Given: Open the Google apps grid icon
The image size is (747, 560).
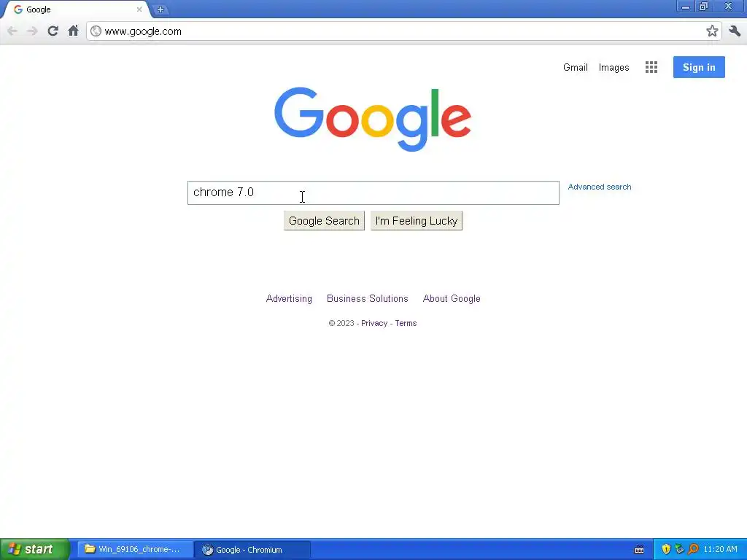Looking at the screenshot, I should point(651,67).
